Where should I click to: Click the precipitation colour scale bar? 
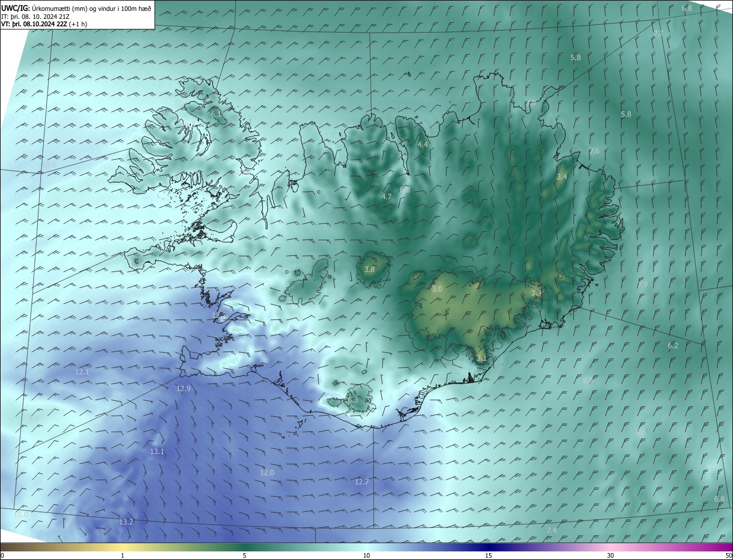click(366, 547)
